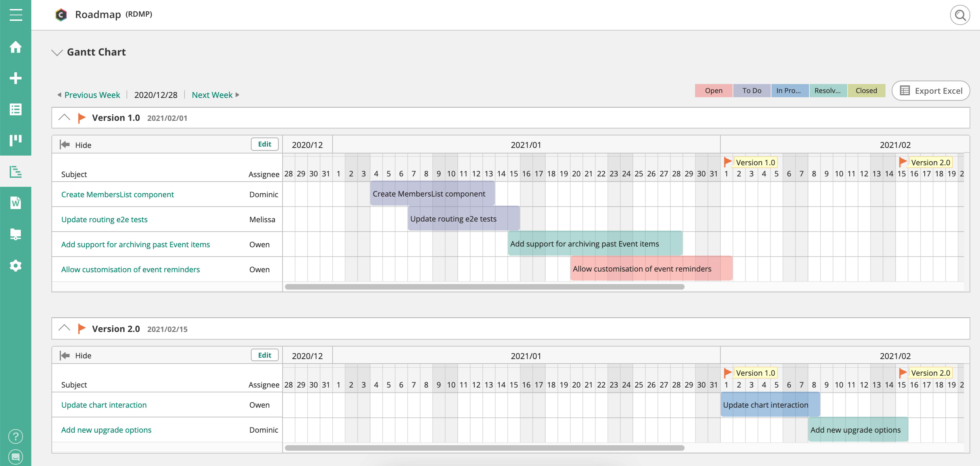
Task: Open the hamburger menu in the sidebar
Action: point(16,15)
